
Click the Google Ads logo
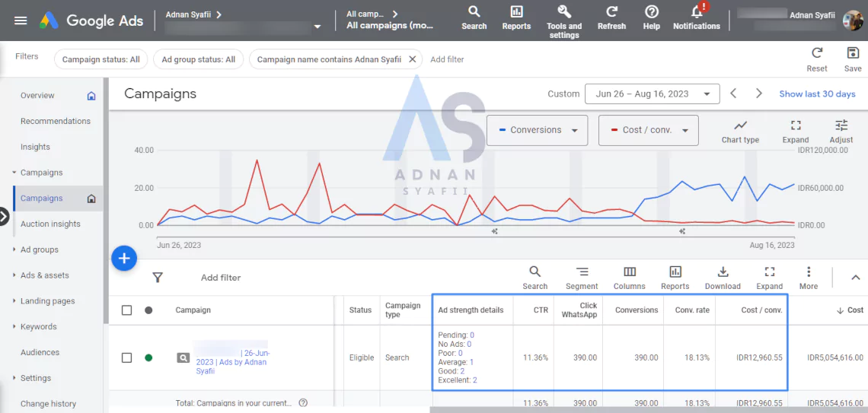pos(91,21)
